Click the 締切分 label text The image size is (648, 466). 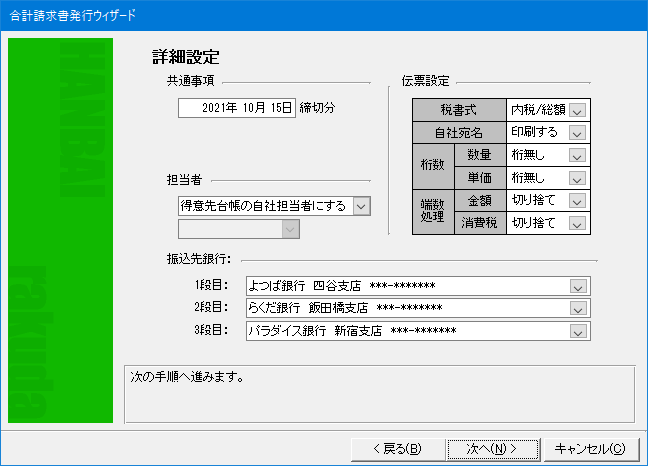(x=317, y=108)
